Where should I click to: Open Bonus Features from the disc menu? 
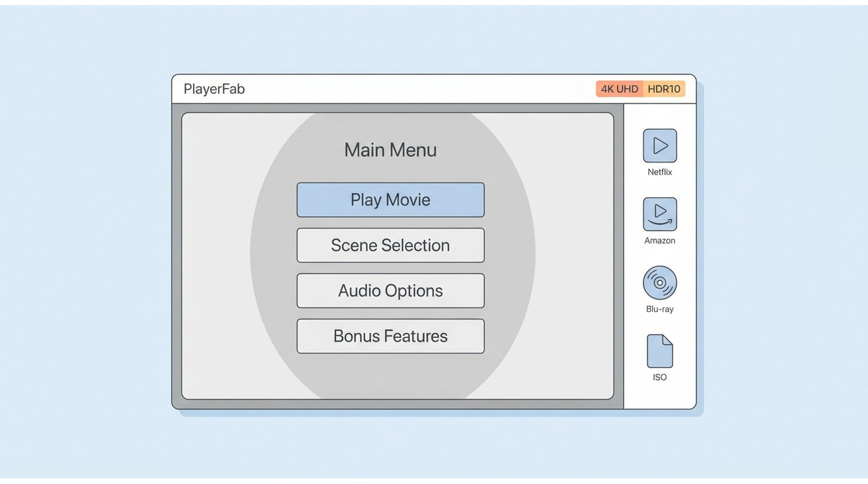390,336
